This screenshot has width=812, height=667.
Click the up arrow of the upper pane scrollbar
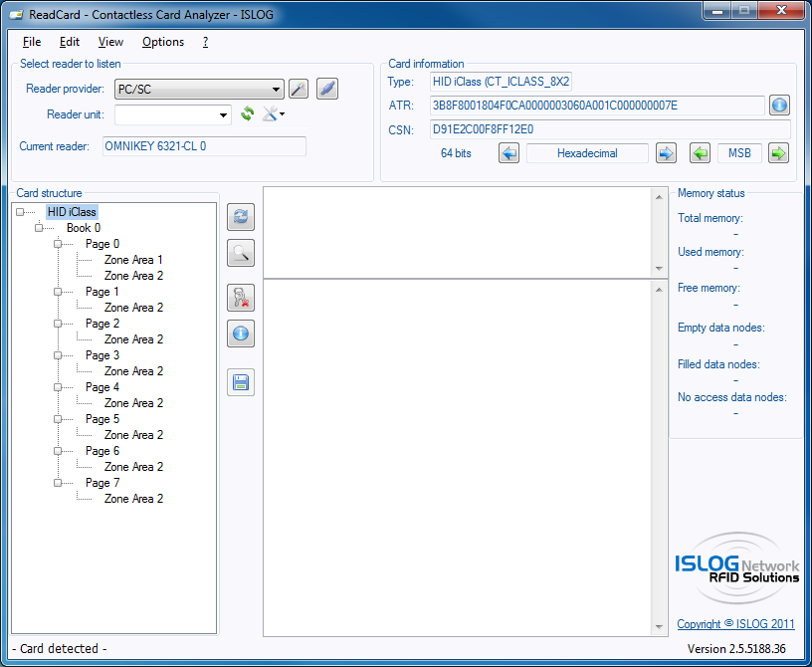point(659,197)
